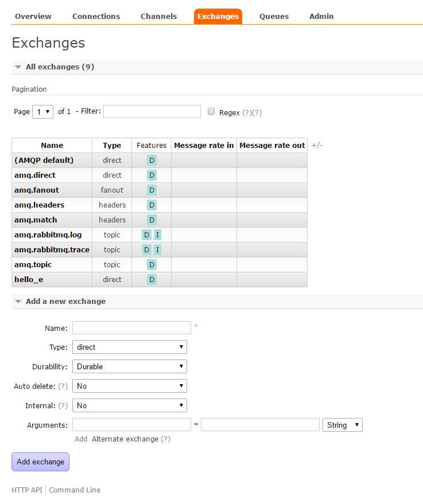Click internal I badge of amq.rabbitmq.log
Image resolution: width=423 pixels, height=504 pixels.
click(157, 235)
